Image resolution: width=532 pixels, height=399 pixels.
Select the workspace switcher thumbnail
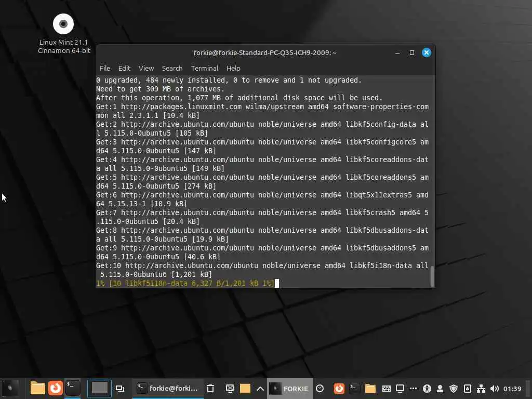tap(99, 388)
